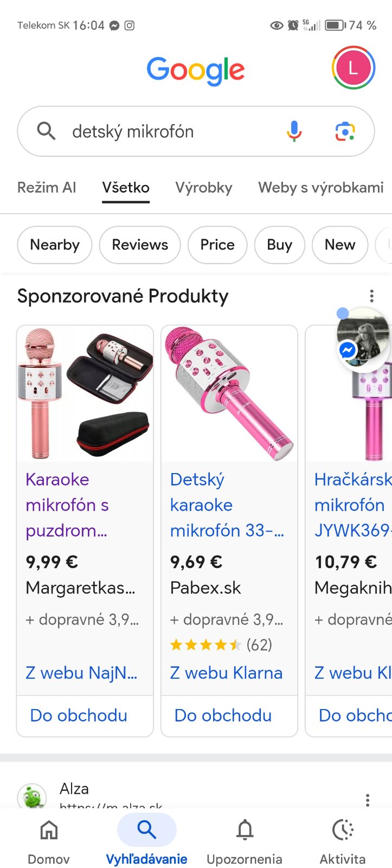The height and width of the screenshot is (868, 392).
Task: Focus the detský mikrofón search field
Action: point(173,131)
